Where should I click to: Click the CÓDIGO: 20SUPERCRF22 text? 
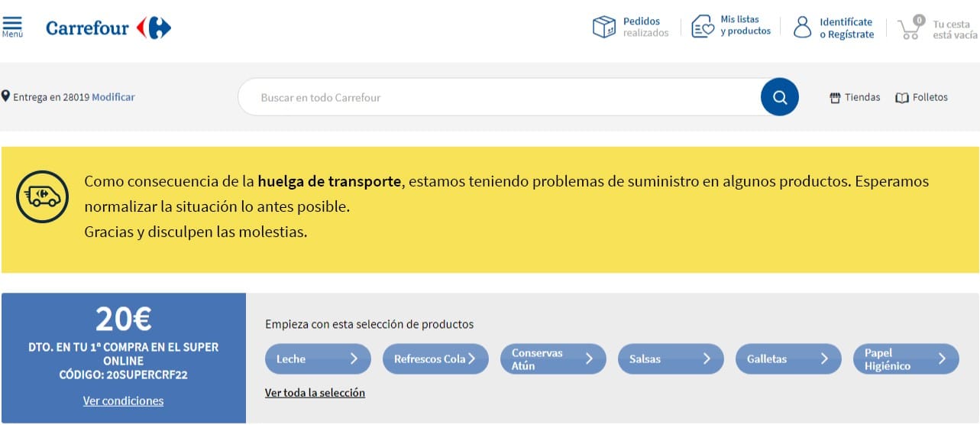click(123, 375)
